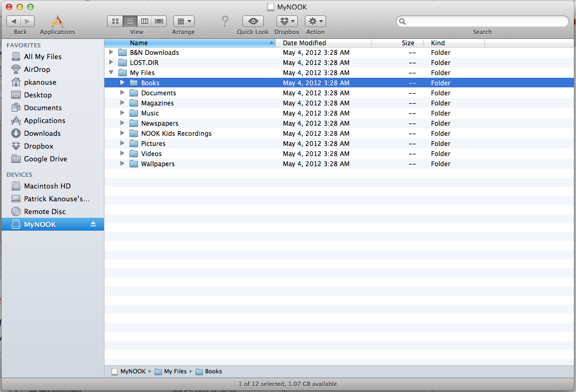576x392 pixels.
Task: Select Macintosh HD in the devices list
Action: 47,186
